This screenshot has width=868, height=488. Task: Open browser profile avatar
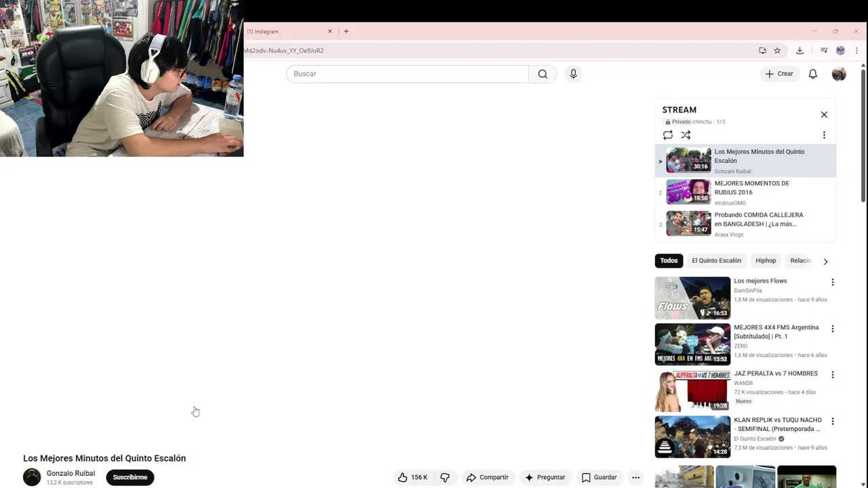click(x=840, y=50)
